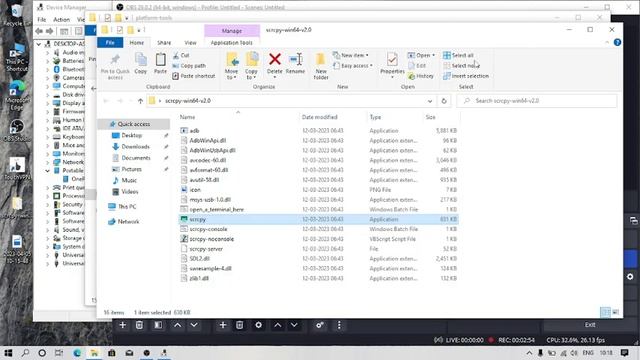Select the scrcpy application file

point(318,219)
